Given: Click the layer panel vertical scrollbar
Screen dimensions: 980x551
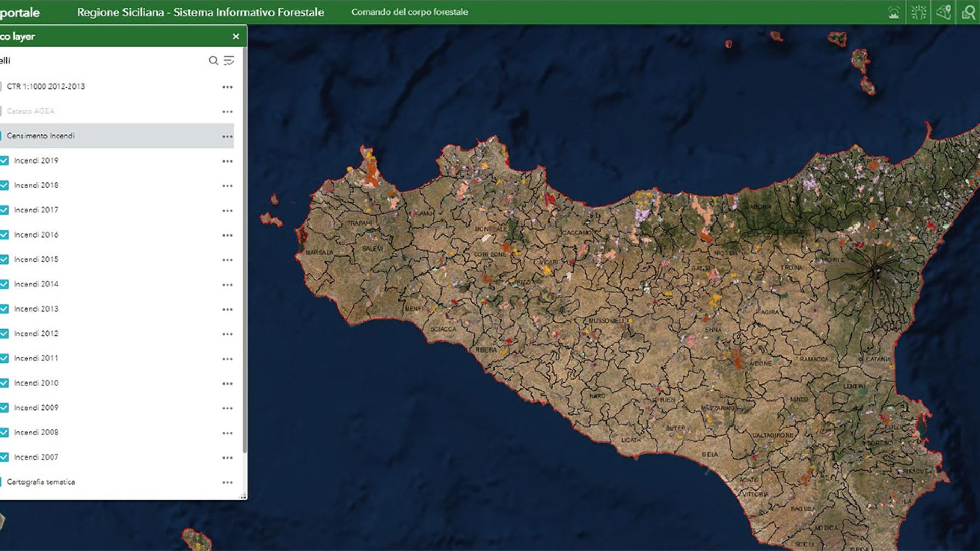Looking at the screenshot, I should [x=244, y=250].
